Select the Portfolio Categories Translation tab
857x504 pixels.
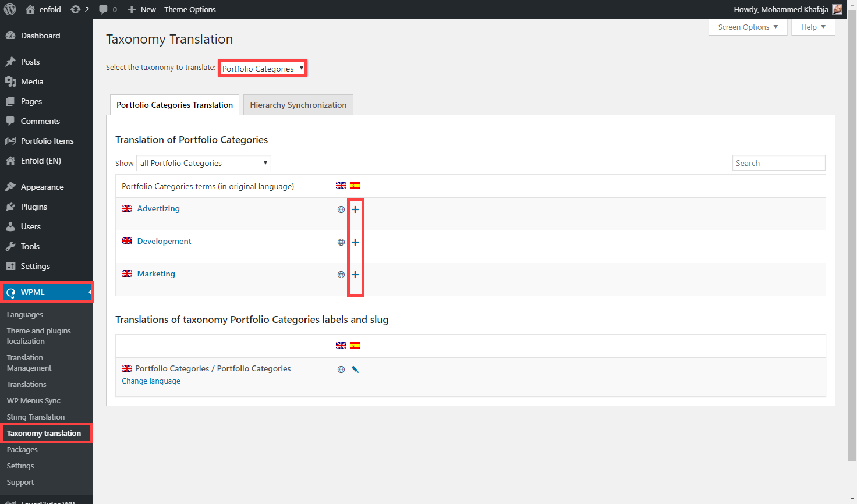tap(175, 105)
